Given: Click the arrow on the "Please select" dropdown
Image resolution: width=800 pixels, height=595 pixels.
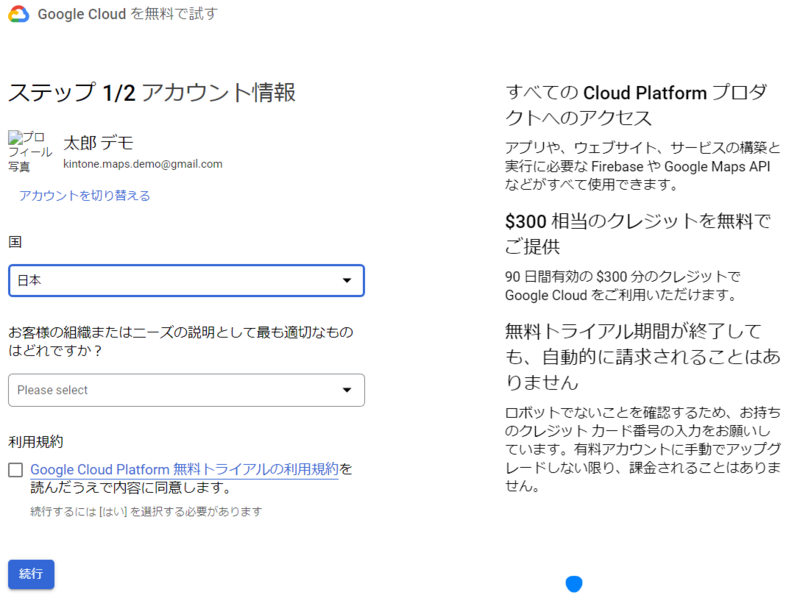Looking at the screenshot, I should 347,390.
